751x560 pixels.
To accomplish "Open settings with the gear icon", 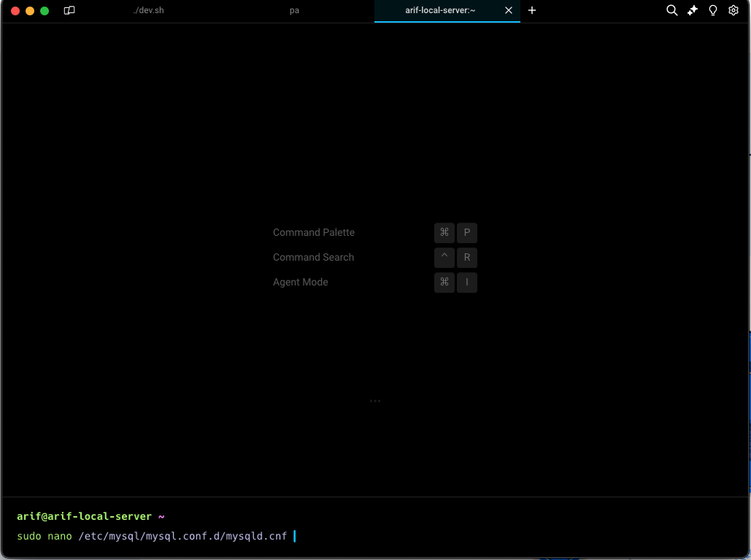I will coord(733,10).
